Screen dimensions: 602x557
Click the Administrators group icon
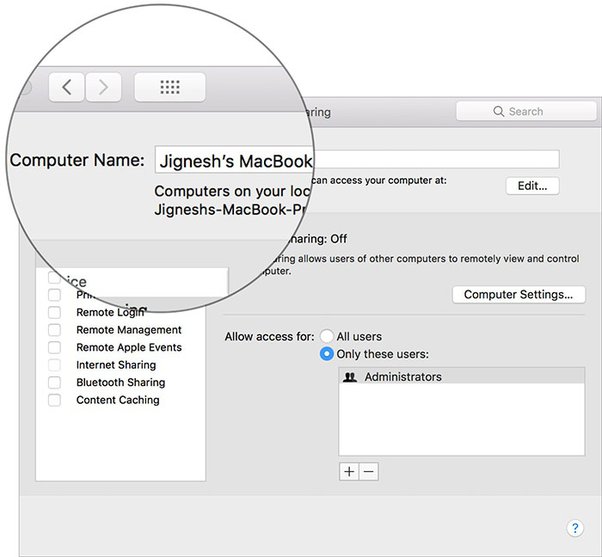pos(349,377)
